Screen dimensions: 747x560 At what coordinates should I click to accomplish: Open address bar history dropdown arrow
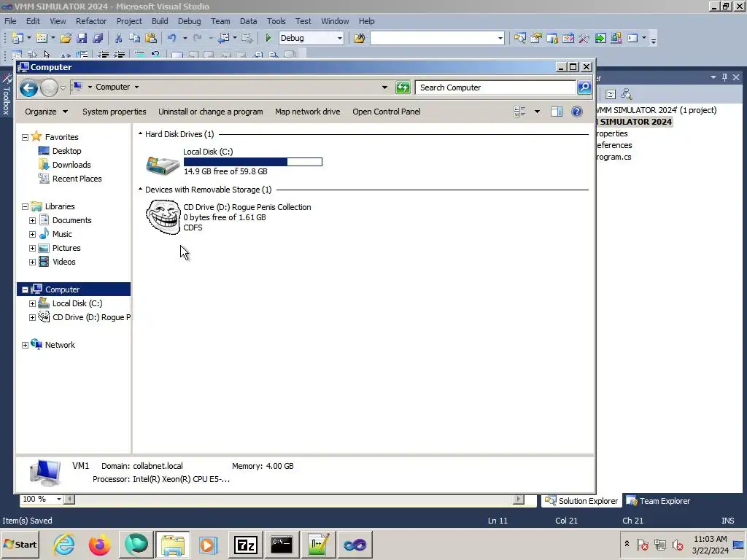(384, 87)
